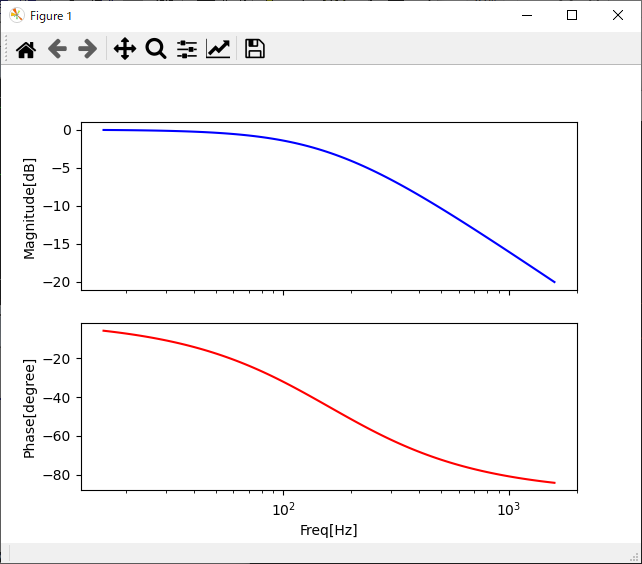Click the toolbar drag handle grip
The image size is (642, 564).
click(x=7, y=49)
